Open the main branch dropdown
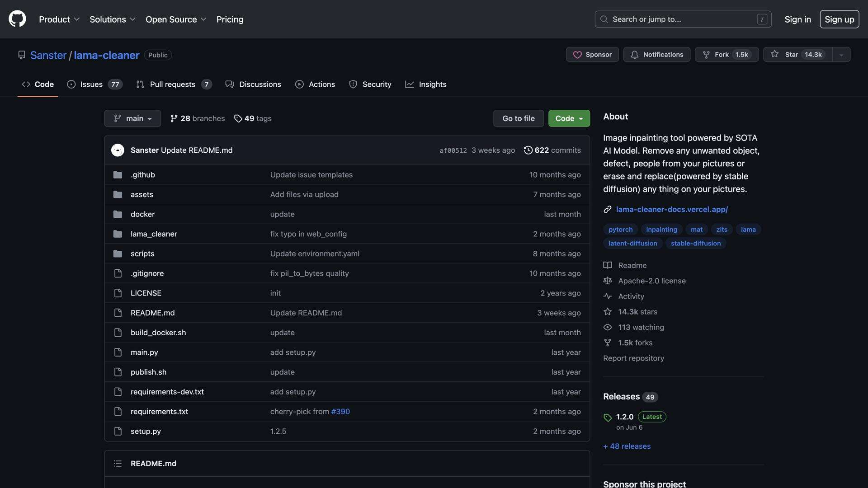The width and height of the screenshot is (868, 488). (x=132, y=118)
